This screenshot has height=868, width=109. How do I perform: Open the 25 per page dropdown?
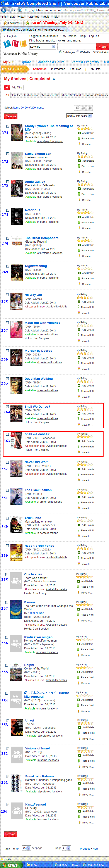[x=26, y=848]
